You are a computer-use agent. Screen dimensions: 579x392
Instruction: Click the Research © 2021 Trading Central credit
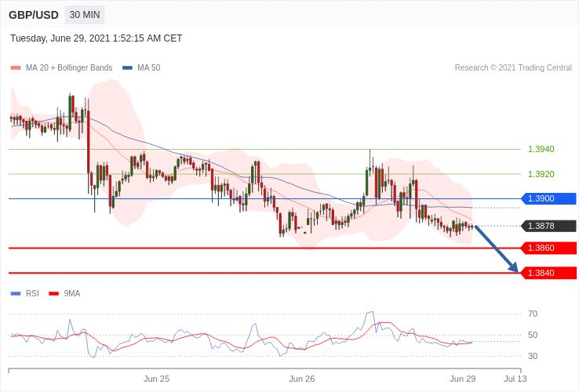click(513, 68)
